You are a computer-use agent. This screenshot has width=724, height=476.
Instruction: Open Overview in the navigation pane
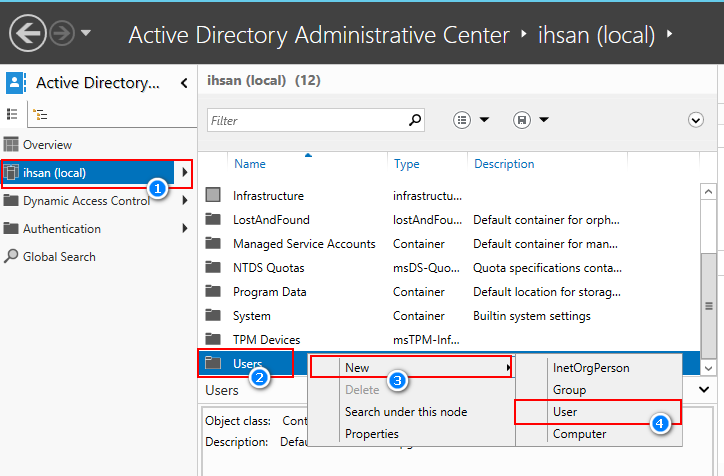[47, 145]
